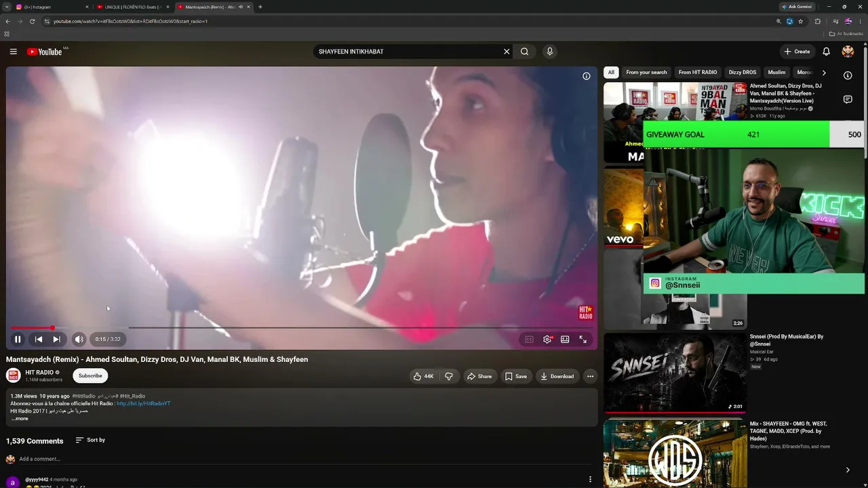Viewport: 868px width, 488px height.
Task: Like the video with 44K likes
Action: point(423,376)
